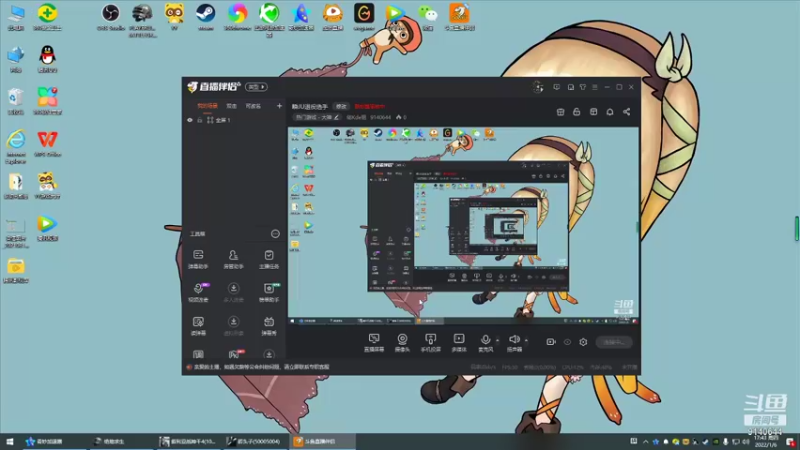This screenshot has height=450, width=800.
Task: Click the red live status text
Action: 370,107
